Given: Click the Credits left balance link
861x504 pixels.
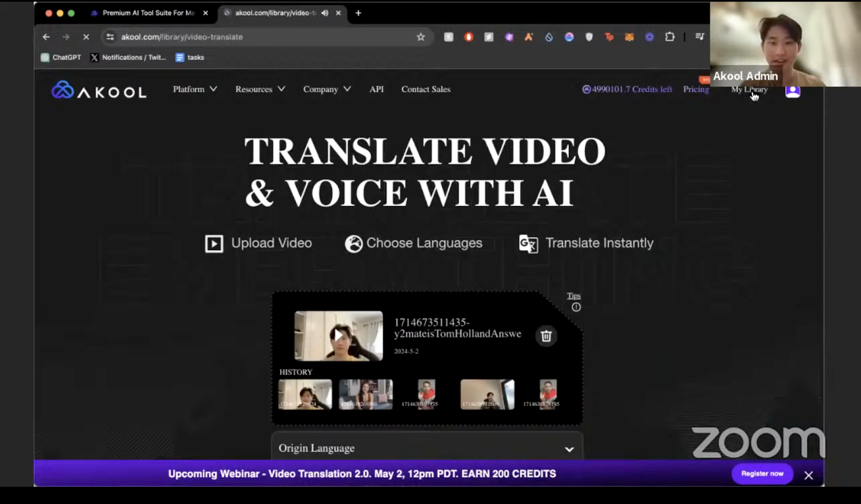Looking at the screenshot, I should (627, 89).
